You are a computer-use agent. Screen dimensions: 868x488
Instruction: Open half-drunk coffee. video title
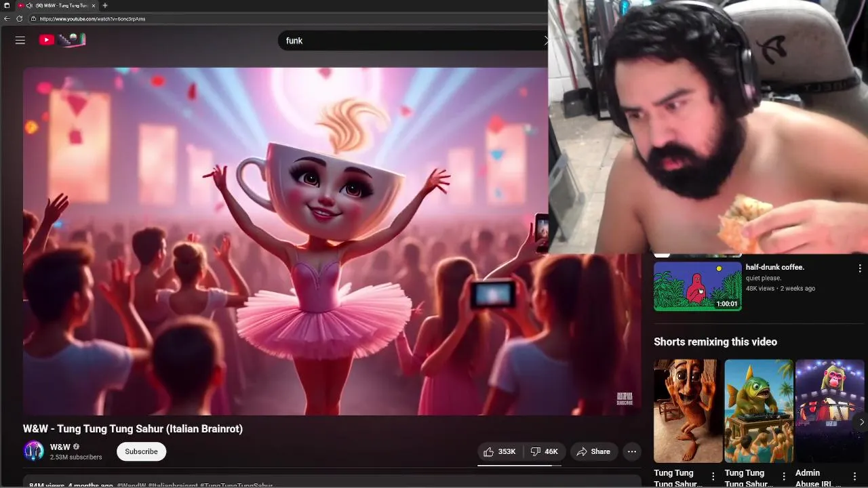coord(775,267)
